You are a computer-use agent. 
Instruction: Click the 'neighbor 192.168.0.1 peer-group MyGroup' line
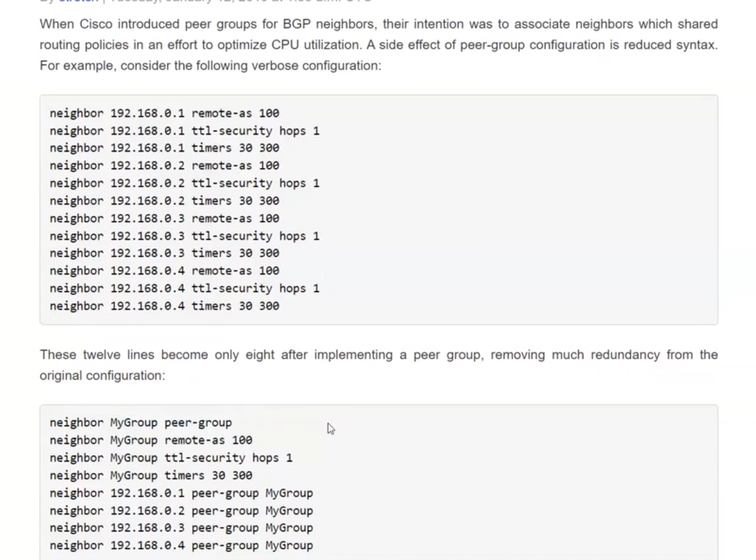click(x=181, y=493)
